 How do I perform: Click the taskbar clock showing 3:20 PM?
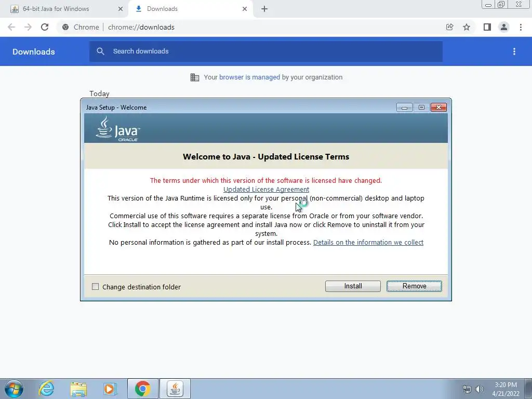(506, 389)
